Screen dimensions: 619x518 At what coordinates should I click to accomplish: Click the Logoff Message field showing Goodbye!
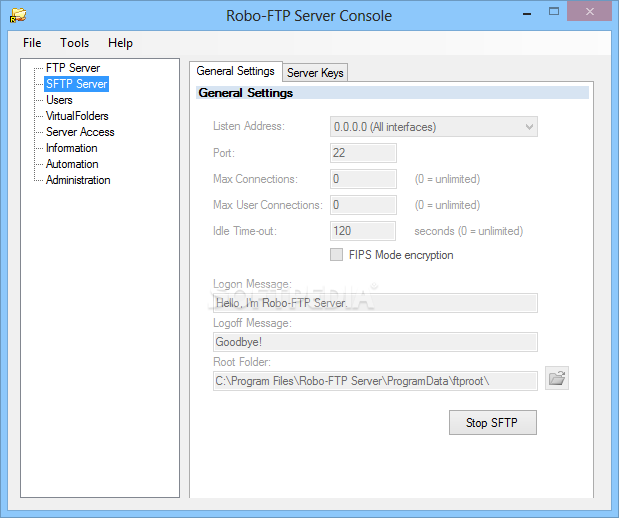[x=375, y=342]
